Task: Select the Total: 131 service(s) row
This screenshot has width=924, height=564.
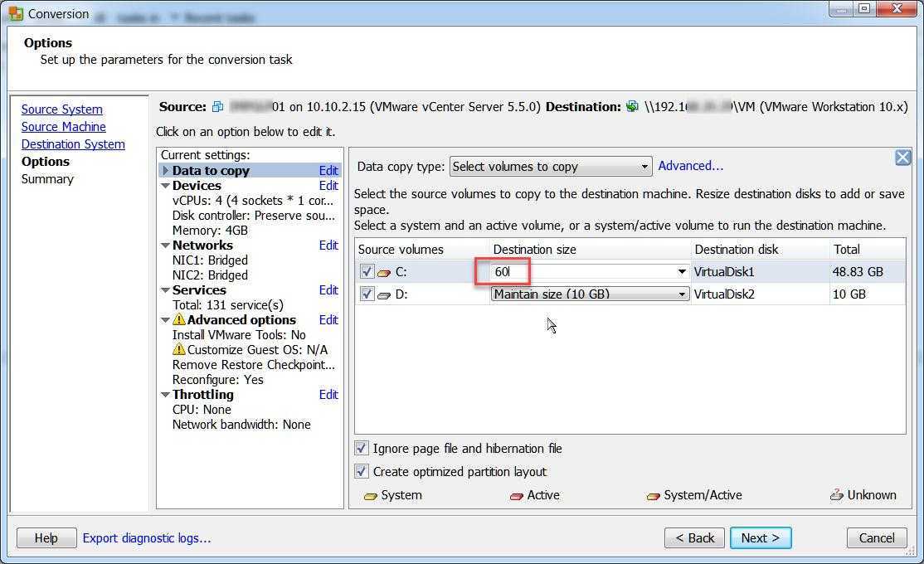Action: pos(227,305)
